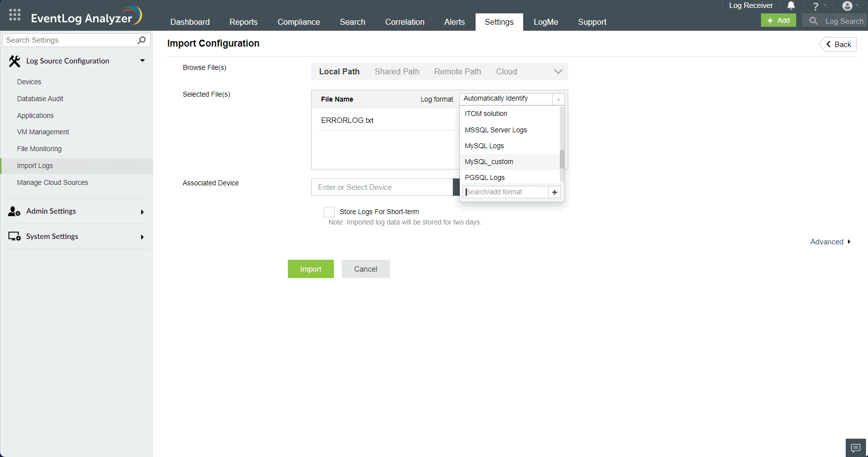Open the apps grid menu
This screenshot has width=868, height=457.
pos(14,14)
